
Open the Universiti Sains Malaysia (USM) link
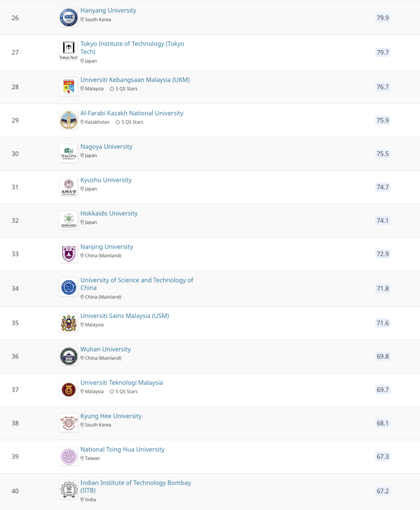tap(125, 316)
